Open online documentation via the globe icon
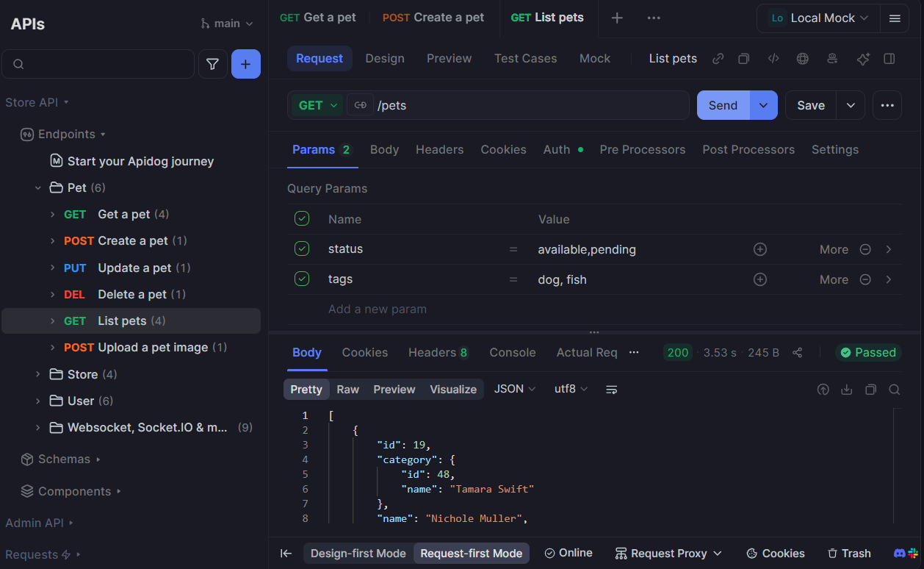The width and height of the screenshot is (924, 569). point(802,58)
